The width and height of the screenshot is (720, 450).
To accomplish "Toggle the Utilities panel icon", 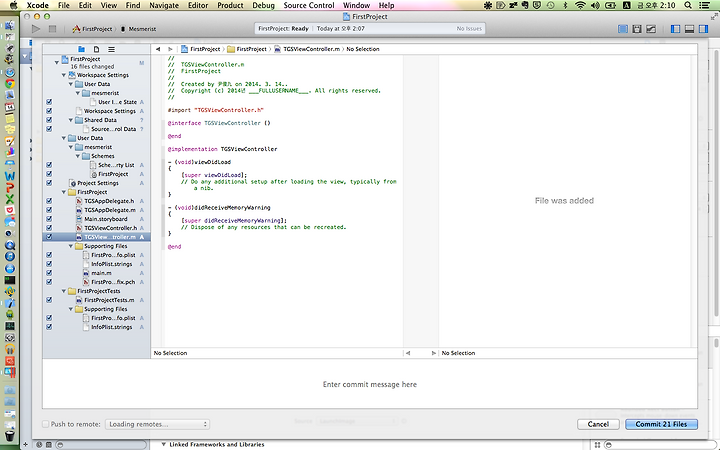I will tap(703, 29).
